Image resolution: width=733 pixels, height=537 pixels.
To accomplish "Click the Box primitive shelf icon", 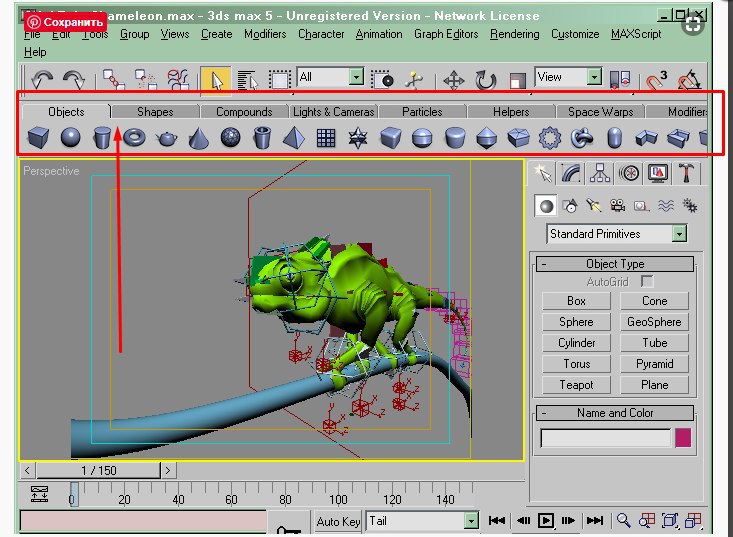I will (x=38, y=138).
